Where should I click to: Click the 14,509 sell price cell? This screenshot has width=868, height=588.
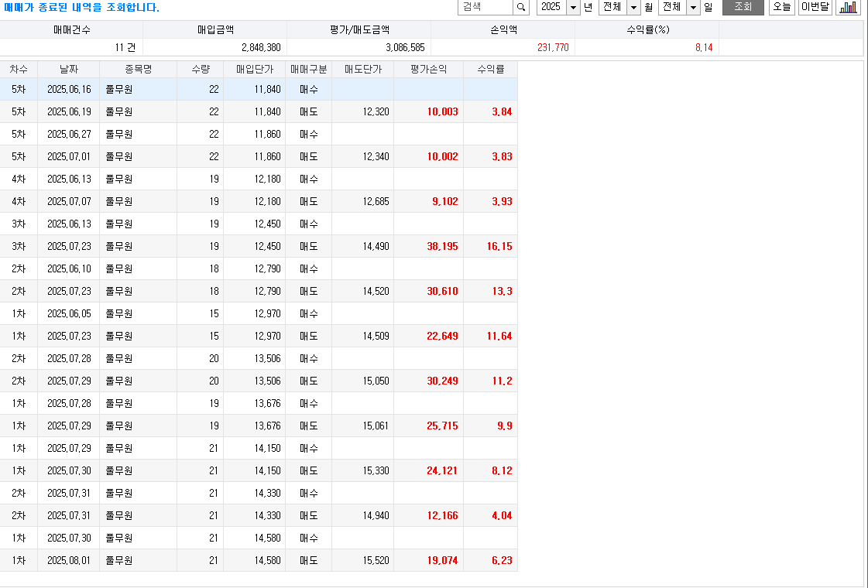(x=376, y=336)
